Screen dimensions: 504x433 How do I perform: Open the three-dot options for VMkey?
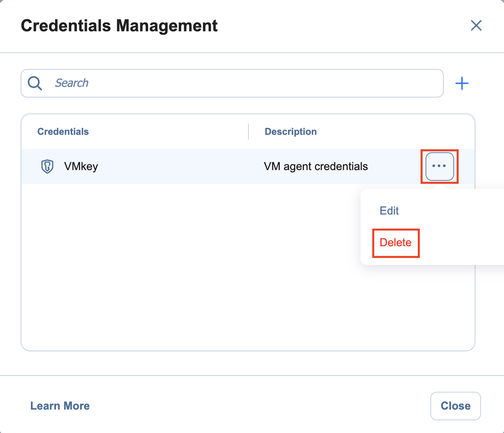pos(439,166)
